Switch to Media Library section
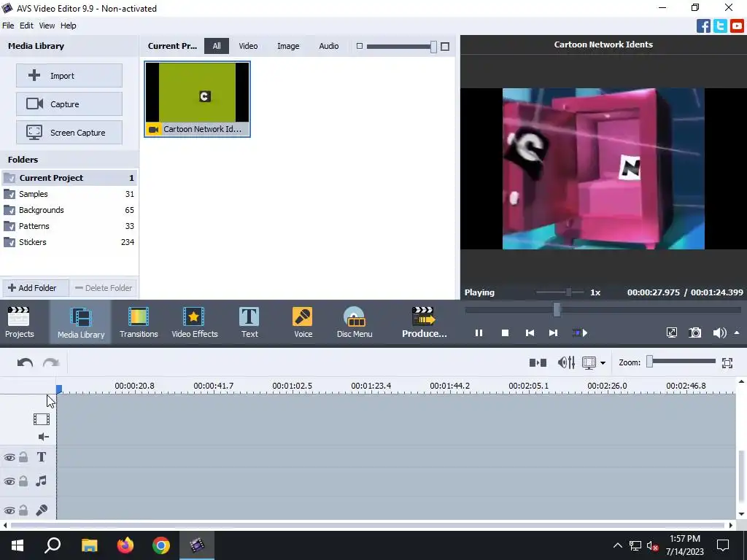This screenshot has height=560, width=747. click(80, 322)
